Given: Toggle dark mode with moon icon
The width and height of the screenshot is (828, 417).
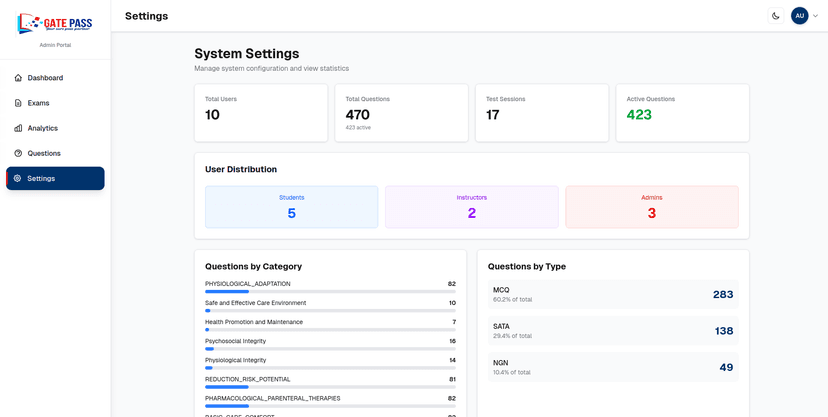Looking at the screenshot, I should pyautogui.click(x=776, y=16).
